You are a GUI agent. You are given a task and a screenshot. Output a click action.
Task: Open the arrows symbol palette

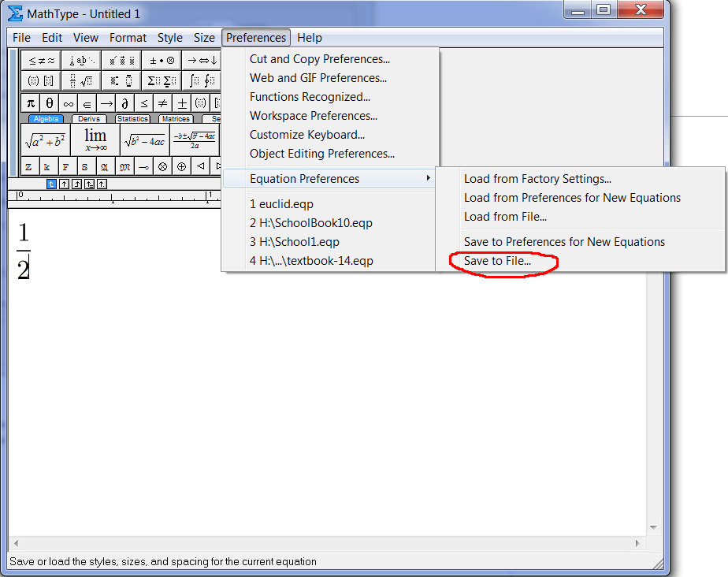tap(200, 61)
